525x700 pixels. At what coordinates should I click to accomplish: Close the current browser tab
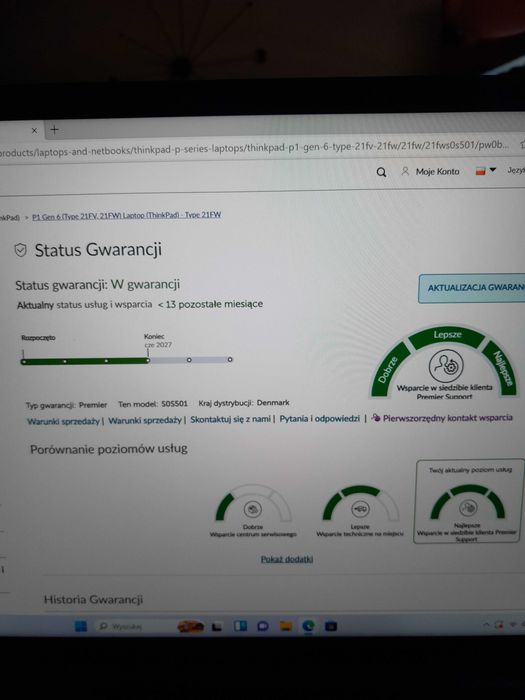pos(34,130)
